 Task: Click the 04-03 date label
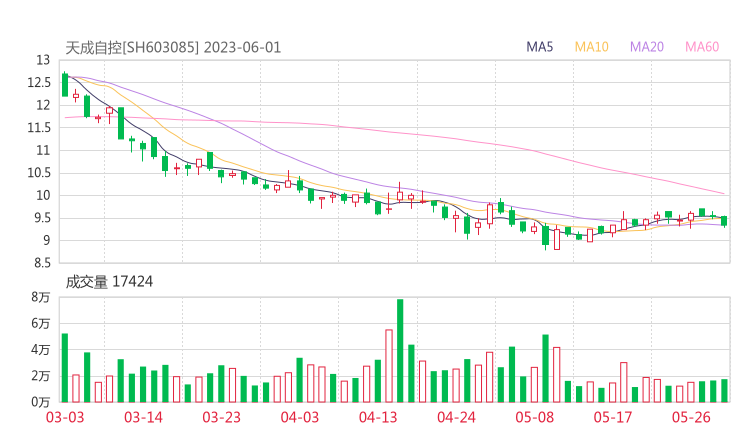click(300, 417)
